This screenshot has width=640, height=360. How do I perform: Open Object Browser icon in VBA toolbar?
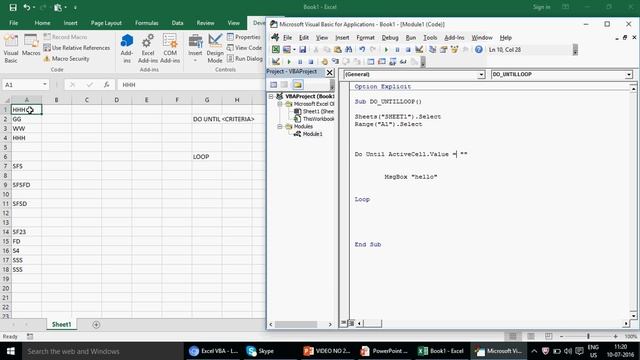(454, 49)
